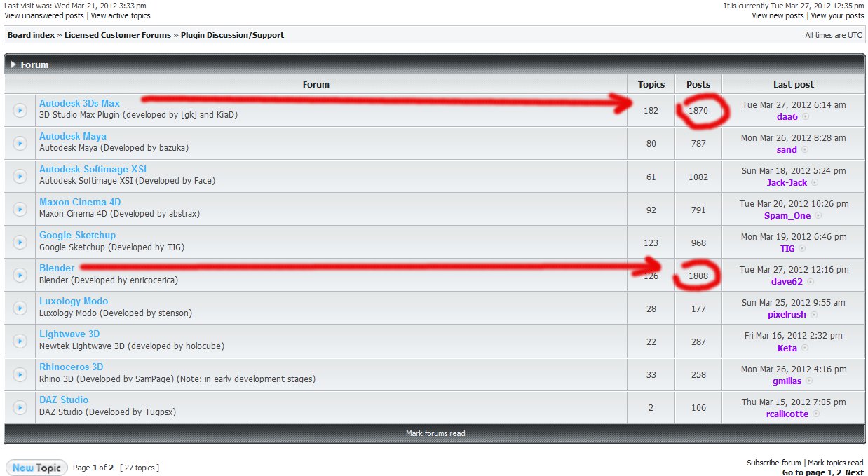Open the DAZ Studio forum
Viewport: 868px width, 476px height.
click(x=64, y=400)
